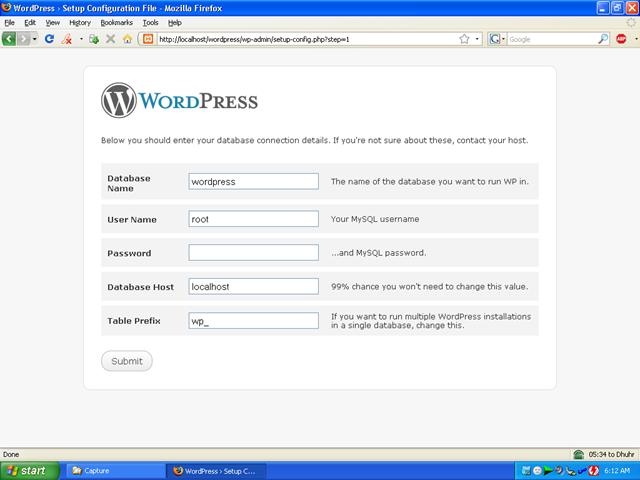Click the Forward navigation arrow

pyautogui.click(x=24, y=39)
